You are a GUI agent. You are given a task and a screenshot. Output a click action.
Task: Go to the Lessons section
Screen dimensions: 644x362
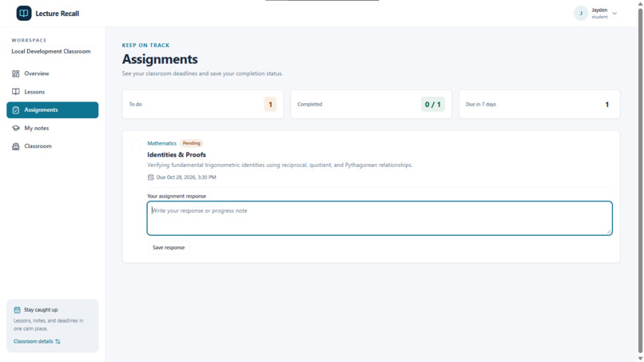coord(52,92)
